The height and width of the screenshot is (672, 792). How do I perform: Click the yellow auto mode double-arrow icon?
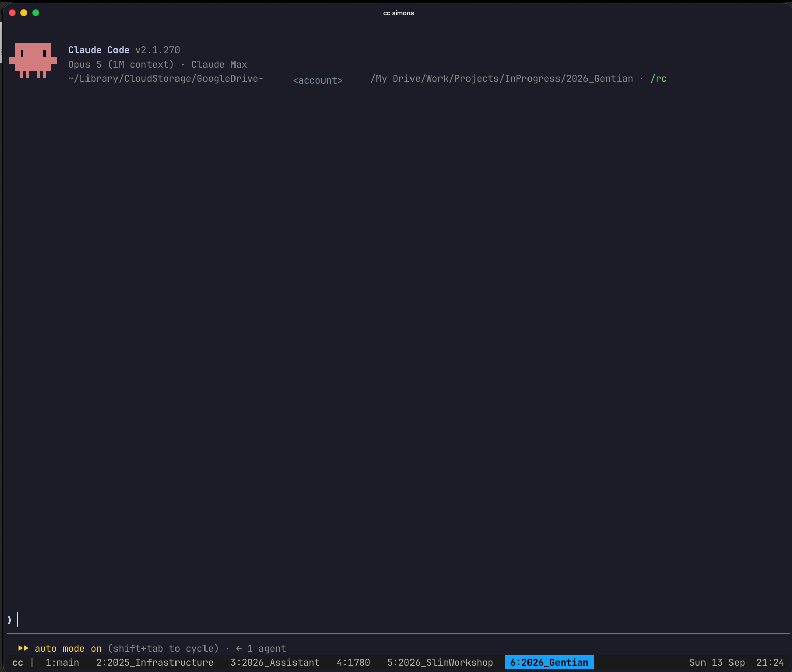[x=23, y=648]
